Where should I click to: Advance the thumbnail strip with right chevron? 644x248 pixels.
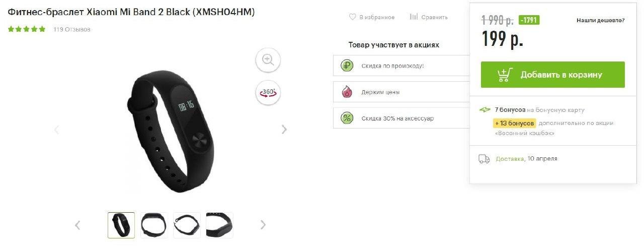tap(263, 225)
